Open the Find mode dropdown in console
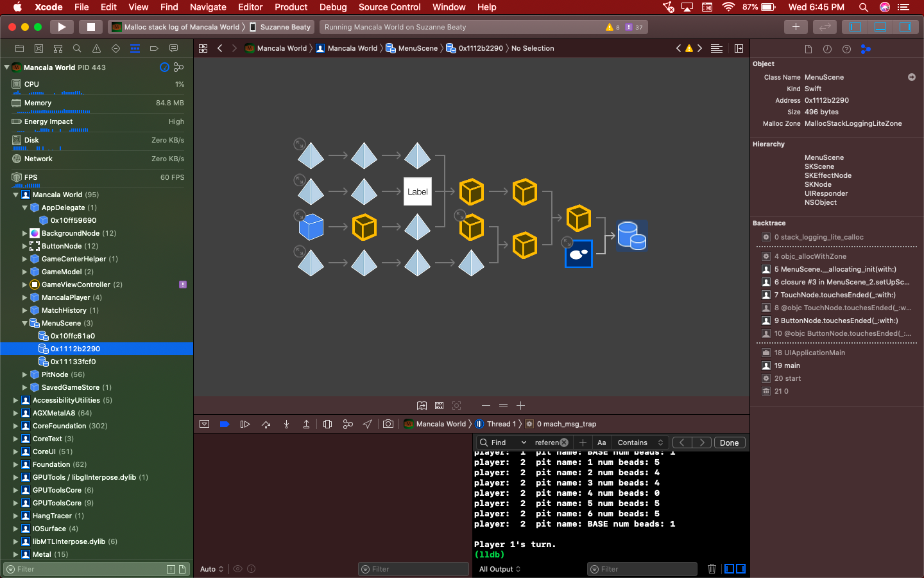The width and height of the screenshot is (924, 578). (x=504, y=442)
